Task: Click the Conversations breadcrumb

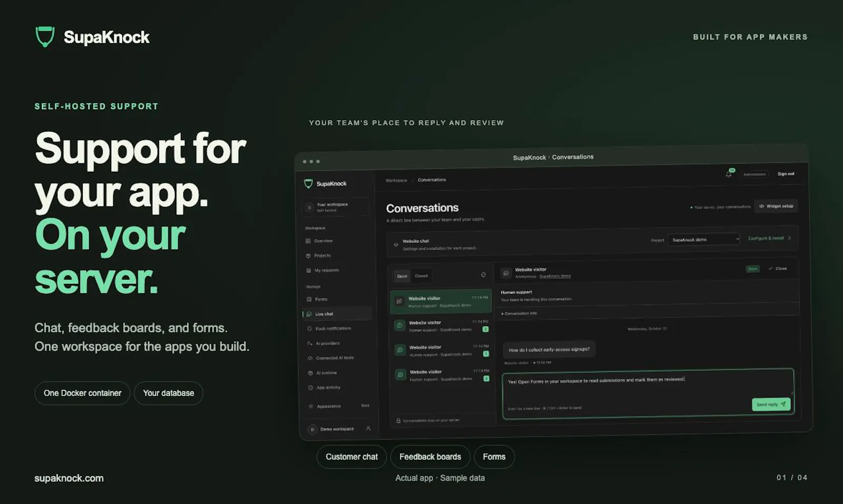Action: [x=432, y=180]
